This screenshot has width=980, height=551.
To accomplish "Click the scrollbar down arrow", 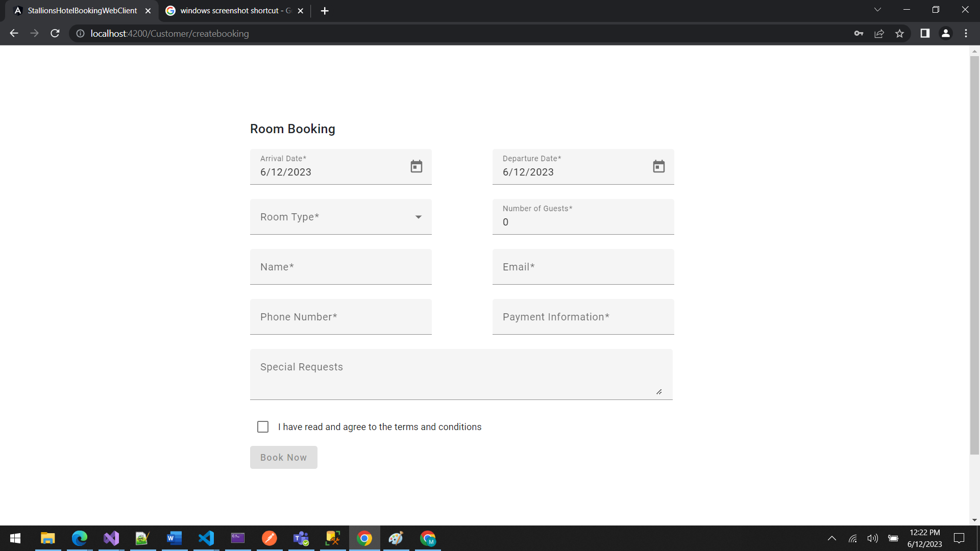I will tap(974, 520).
